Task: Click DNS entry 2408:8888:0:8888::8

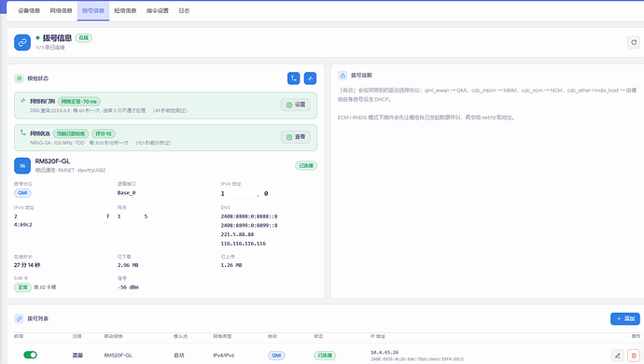Action: tap(249, 217)
